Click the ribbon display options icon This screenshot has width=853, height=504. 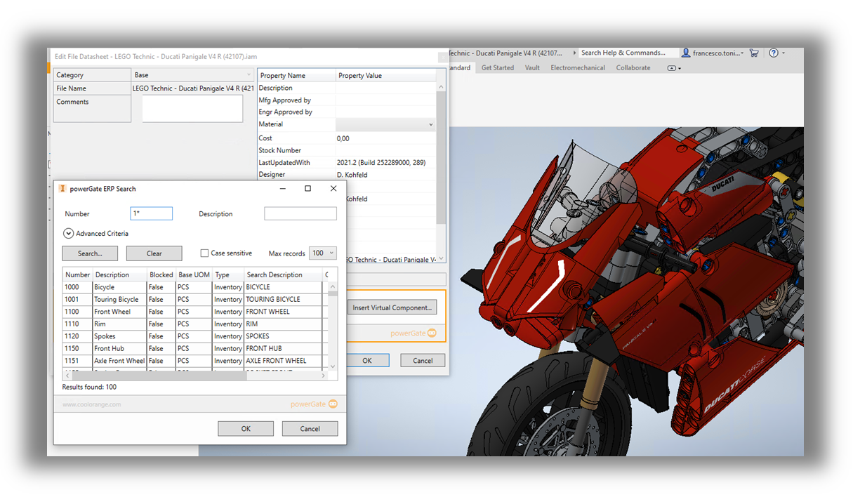coord(673,68)
